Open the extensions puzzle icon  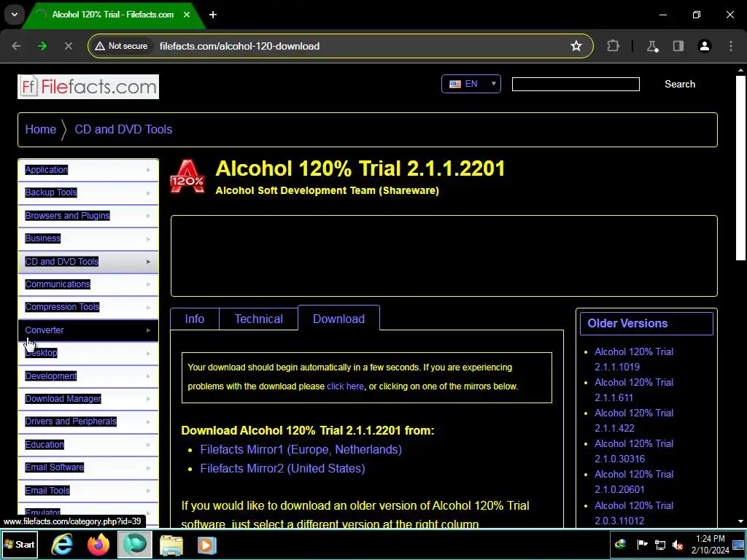click(613, 46)
